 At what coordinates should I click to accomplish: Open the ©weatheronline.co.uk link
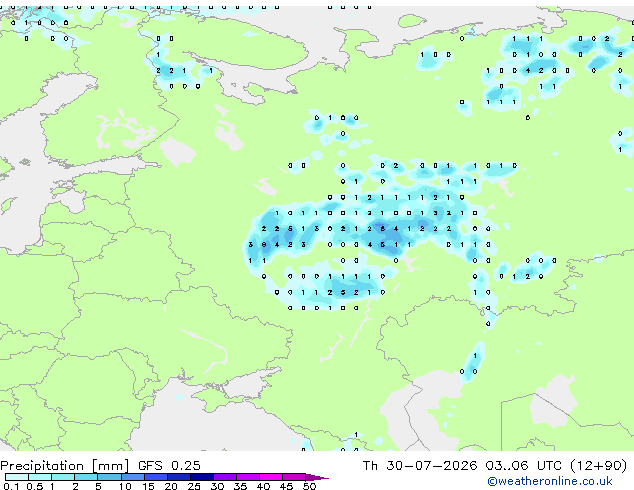point(550,481)
